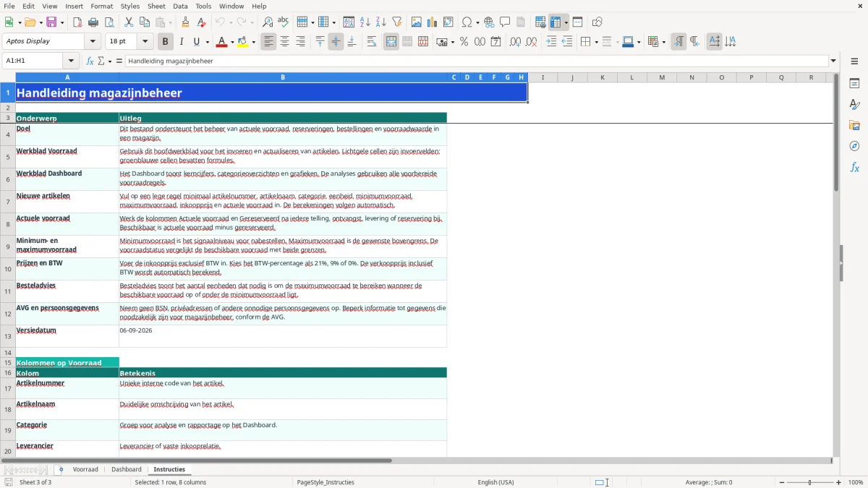Viewport: 868px width, 488px height.
Task: Click Sort Ascending icon
Action: [x=365, y=22]
